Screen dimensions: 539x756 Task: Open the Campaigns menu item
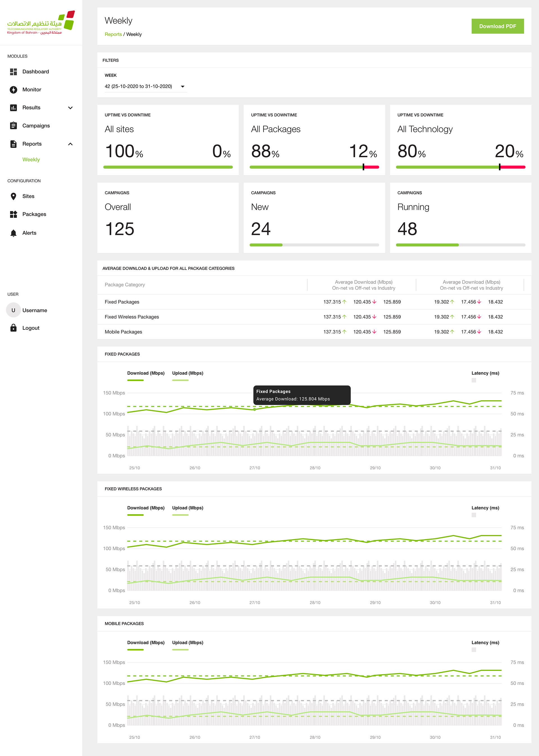click(x=36, y=125)
